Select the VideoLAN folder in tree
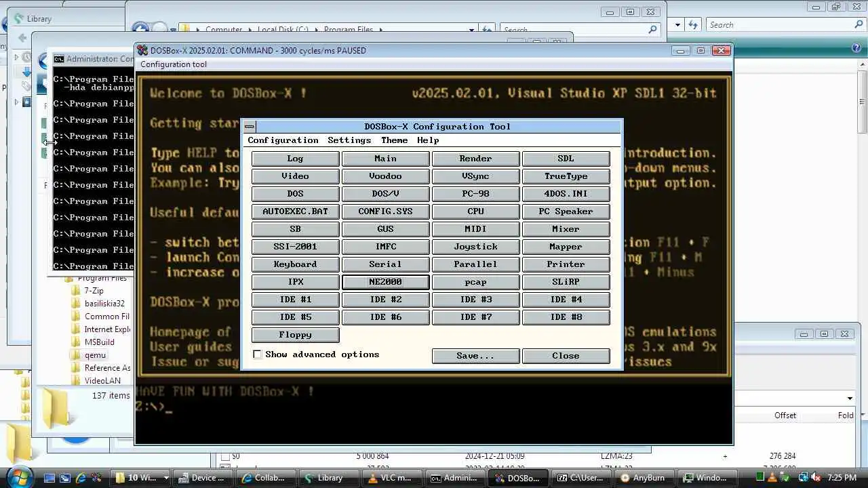 (102, 381)
